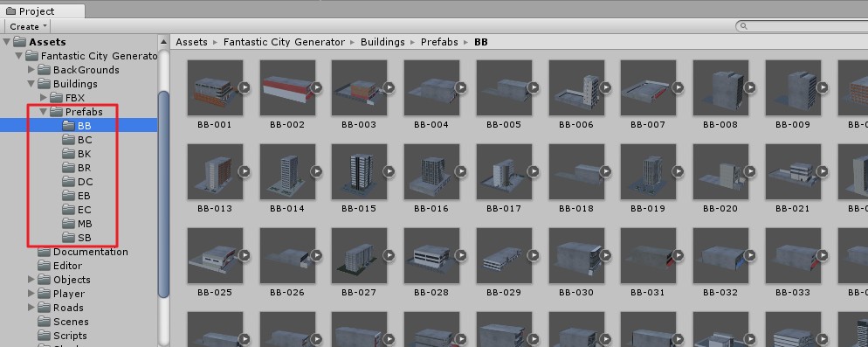The image size is (868, 347).
Task: Open the BB-001 prefab thumbnail
Action: (x=215, y=87)
